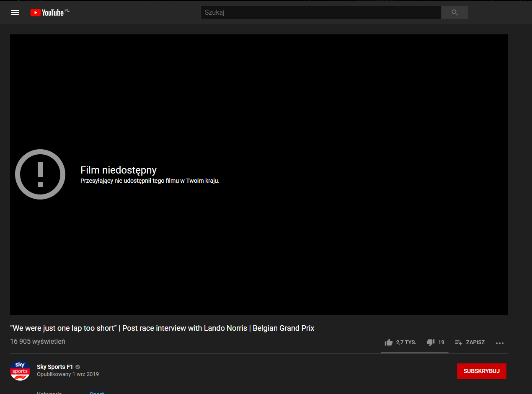Save video using the Zapisz playlist icon
This screenshot has width=532, height=394.
tap(459, 342)
